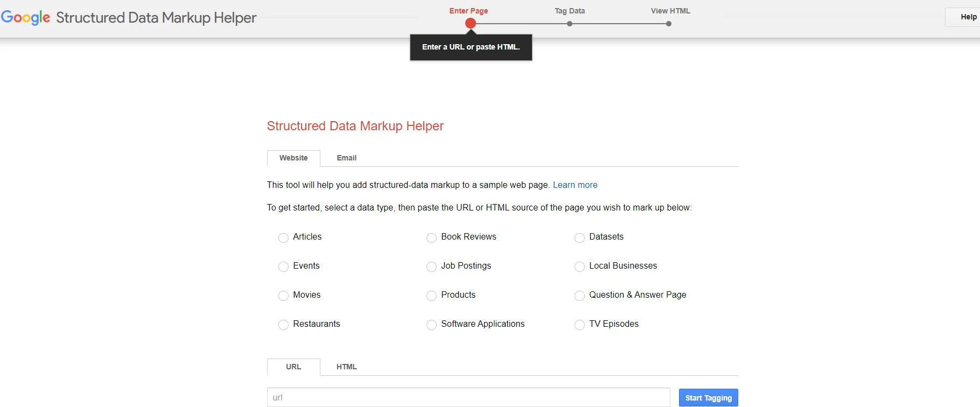This screenshot has height=407, width=980.
Task: Select the Local Businesses radio button
Action: pos(579,266)
